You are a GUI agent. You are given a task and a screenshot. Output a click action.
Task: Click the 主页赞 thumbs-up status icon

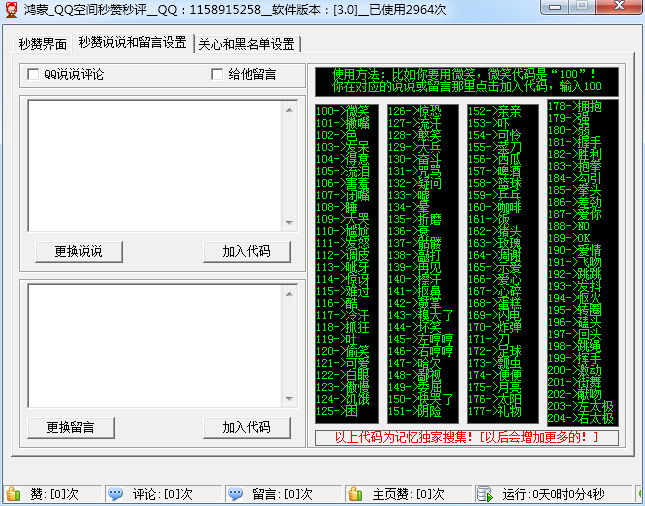355,494
